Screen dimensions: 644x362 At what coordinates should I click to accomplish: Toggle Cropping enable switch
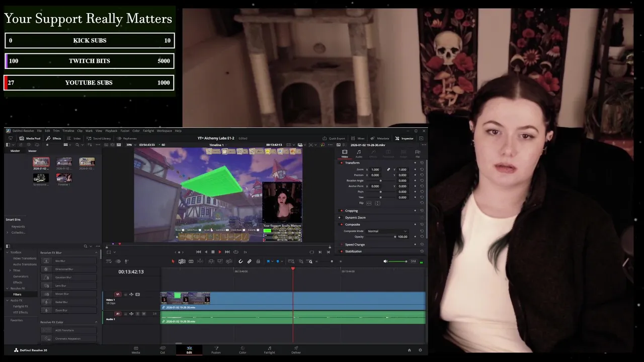342,211
